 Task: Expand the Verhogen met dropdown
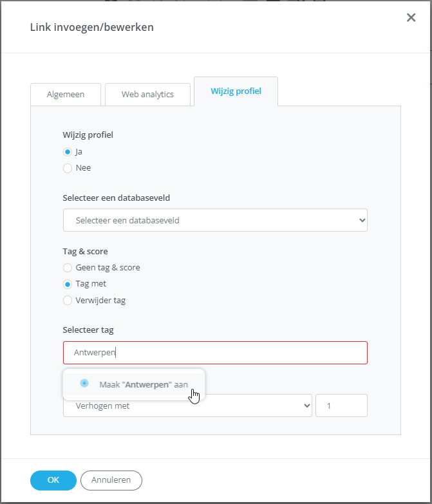tap(187, 406)
